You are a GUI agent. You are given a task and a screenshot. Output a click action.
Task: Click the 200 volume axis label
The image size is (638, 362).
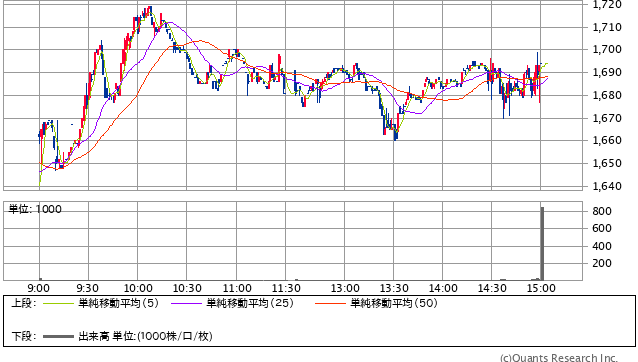[602, 263]
